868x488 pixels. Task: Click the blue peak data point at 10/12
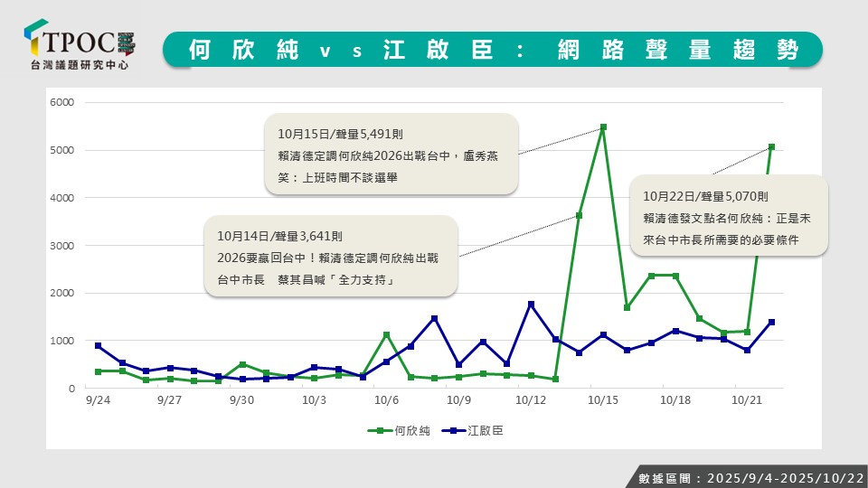click(531, 304)
